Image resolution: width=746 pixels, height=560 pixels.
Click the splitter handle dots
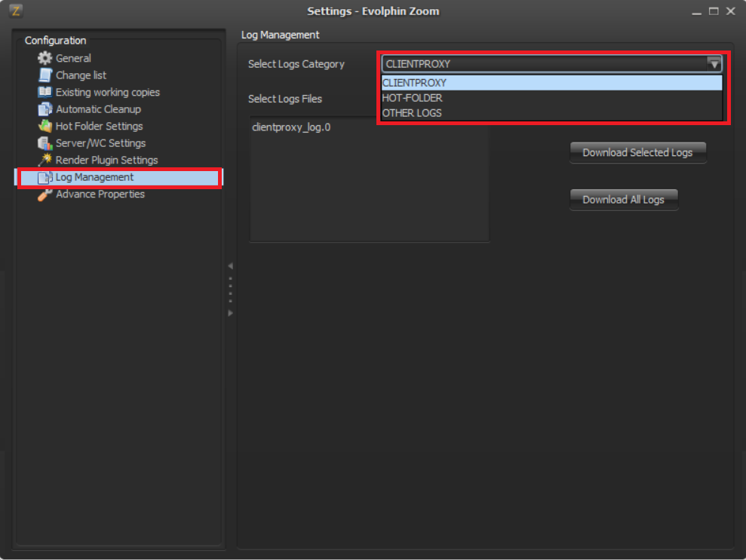pyautogui.click(x=230, y=289)
